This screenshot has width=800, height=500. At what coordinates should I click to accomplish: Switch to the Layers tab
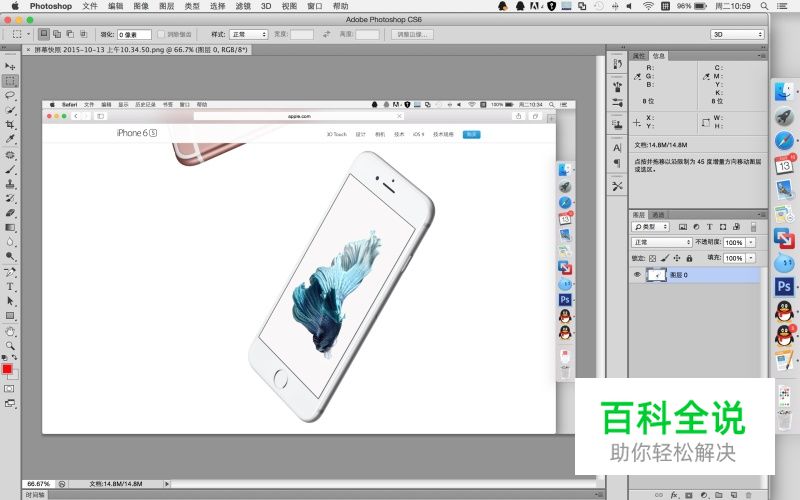click(x=639, y=215)
